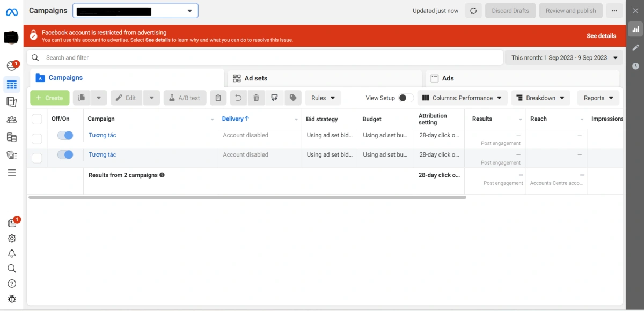Report a bug via the sidebar bug icon
This screenshot has width=644, height=311.
(12, 299)
